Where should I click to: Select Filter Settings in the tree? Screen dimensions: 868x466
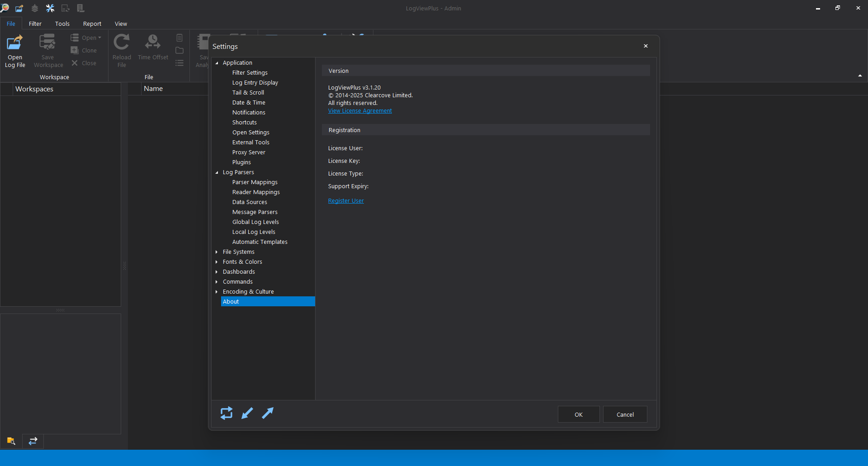(250, 73)
